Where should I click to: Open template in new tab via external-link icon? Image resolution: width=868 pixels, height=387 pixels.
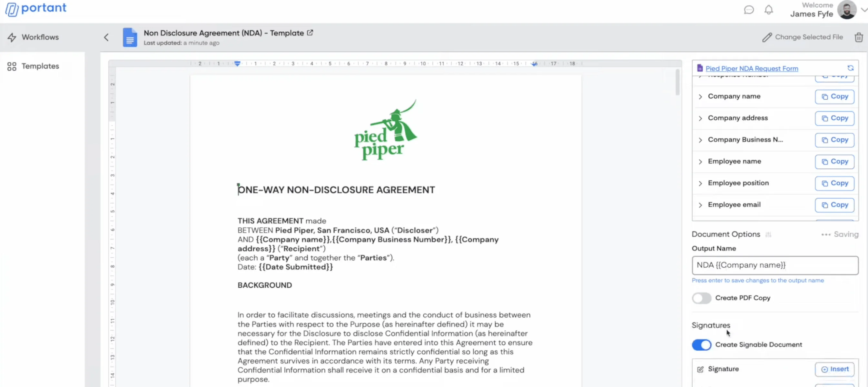click(310, 33)
